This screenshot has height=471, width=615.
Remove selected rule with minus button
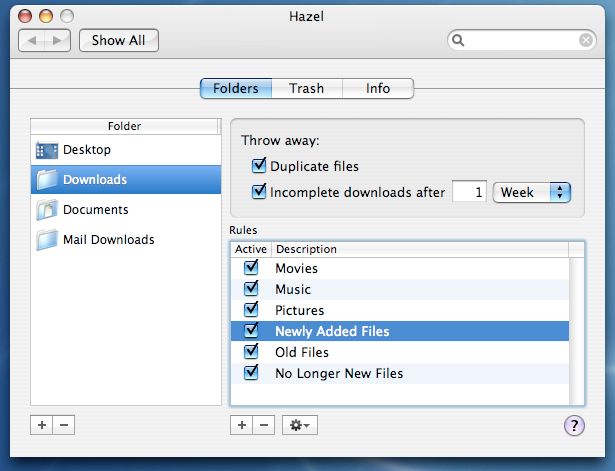click(x=264, y=425)
